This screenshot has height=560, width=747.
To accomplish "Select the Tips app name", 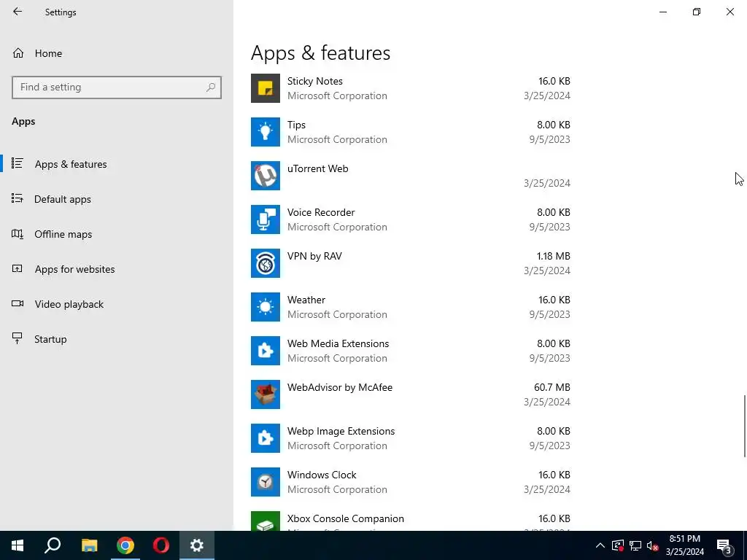I will click(x=296, y=125).
